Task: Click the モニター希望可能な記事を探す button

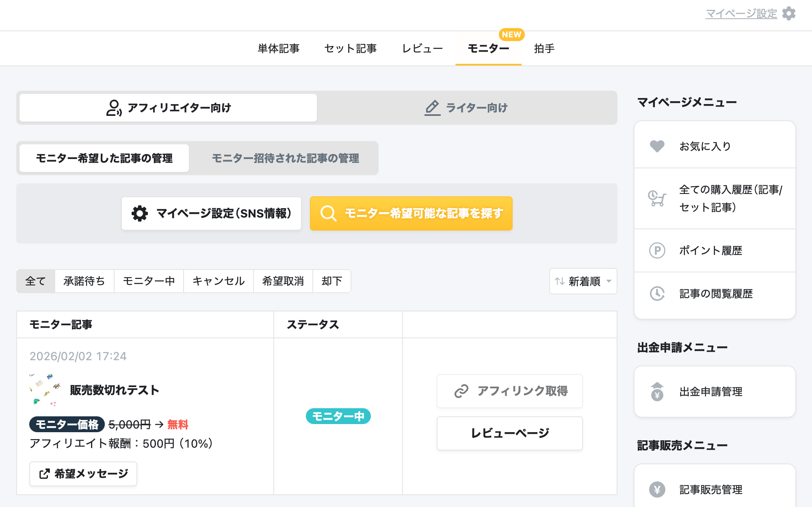Action: (x=411, y=213)
